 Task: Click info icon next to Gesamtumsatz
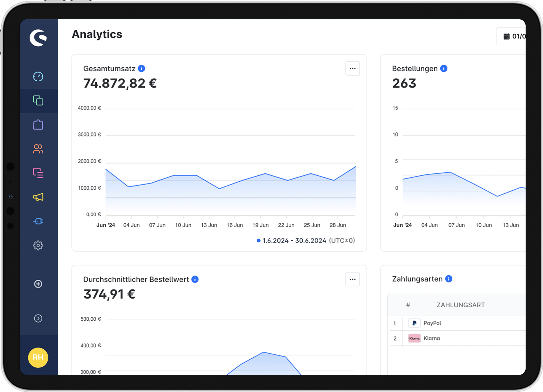pos(142,68)
